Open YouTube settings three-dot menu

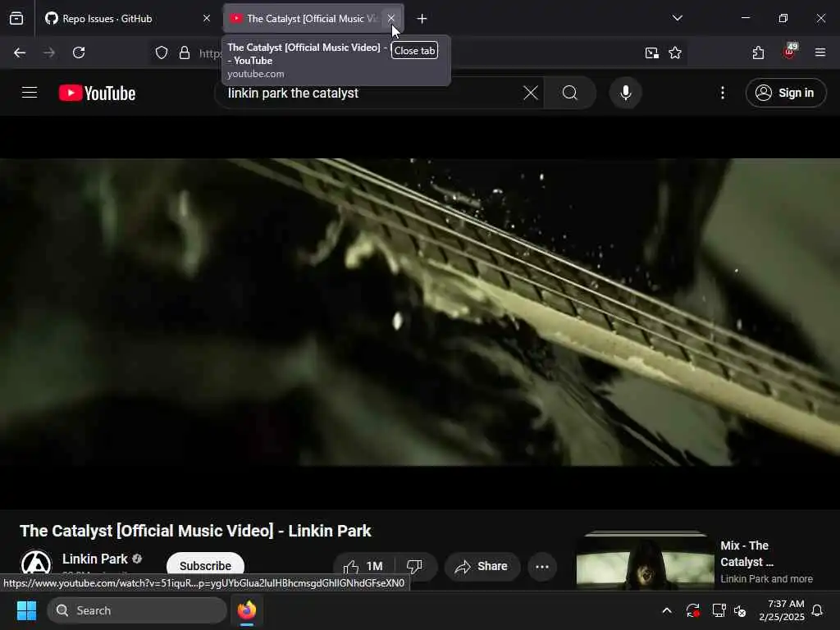pos(723,94)
